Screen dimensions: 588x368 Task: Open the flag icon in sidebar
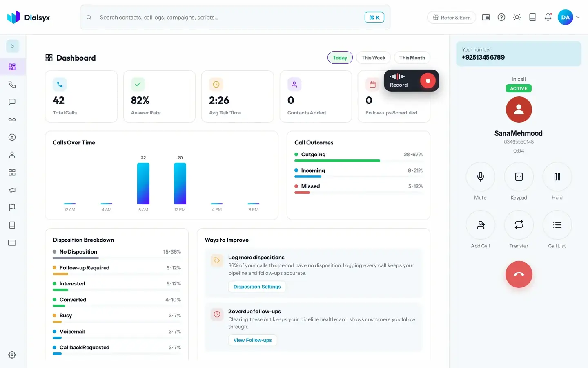point(12,207)
